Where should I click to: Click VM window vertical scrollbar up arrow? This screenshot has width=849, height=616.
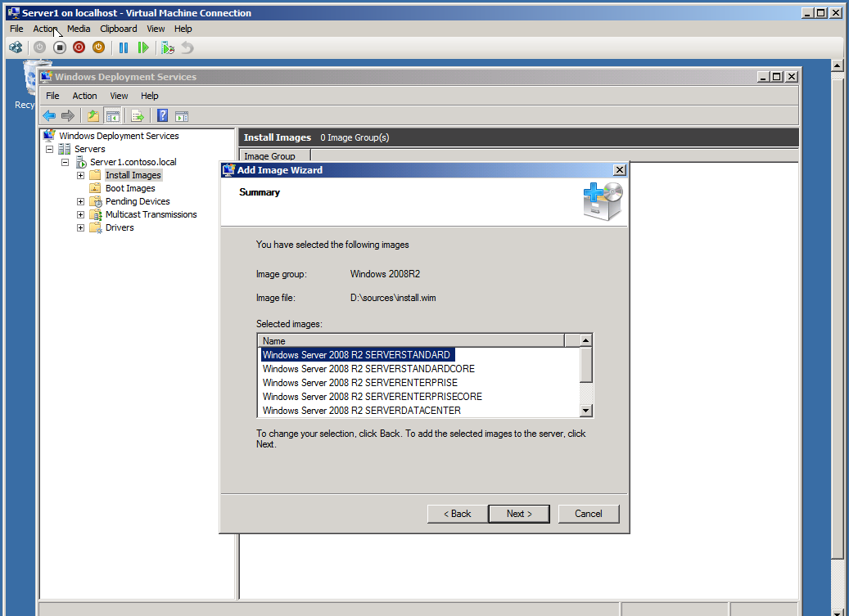(837, 65)
